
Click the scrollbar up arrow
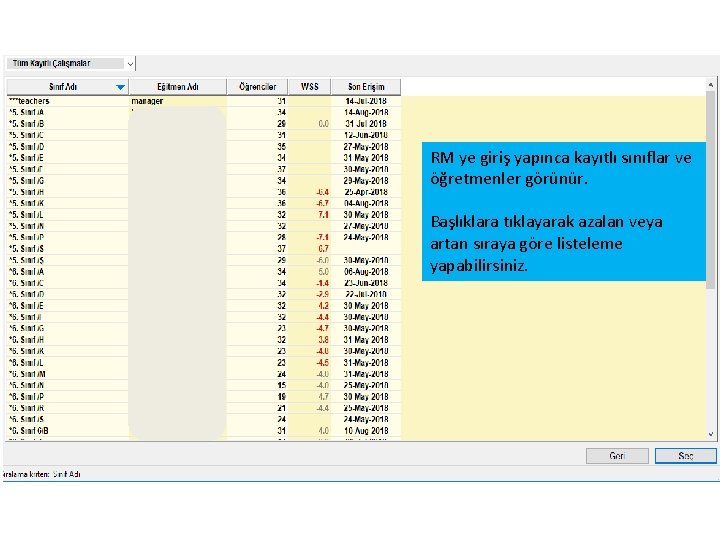[711, 85]
